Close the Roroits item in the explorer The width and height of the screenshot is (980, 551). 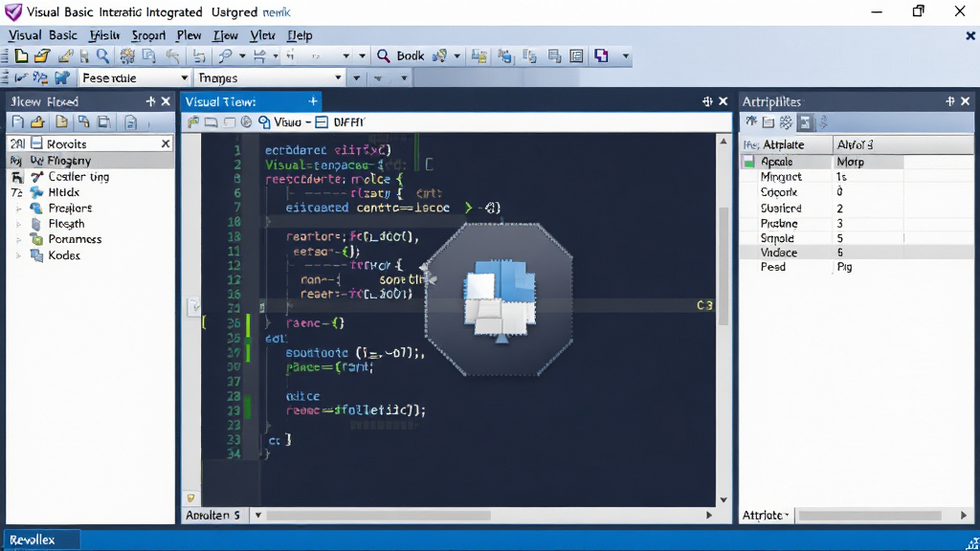[166, 143]
